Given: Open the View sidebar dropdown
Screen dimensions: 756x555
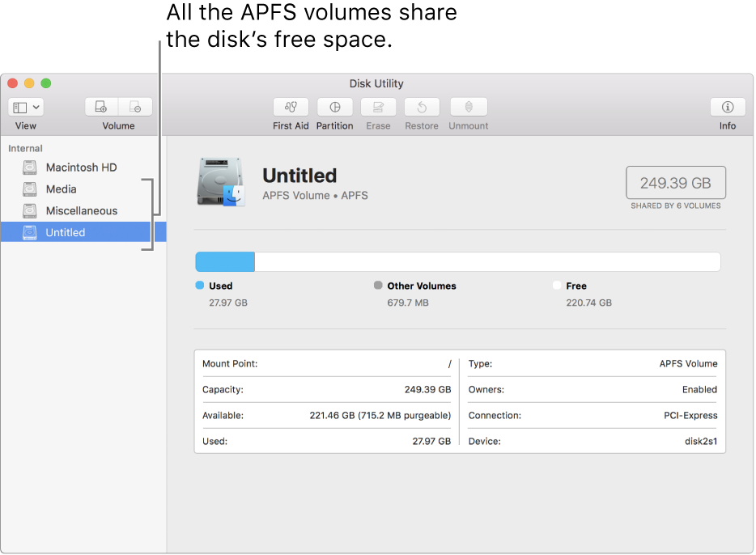Looking at the screenshot, I should point(26,107).
